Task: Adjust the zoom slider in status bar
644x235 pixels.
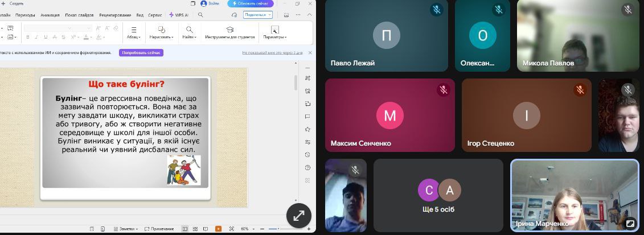Action: click(277, 229)
